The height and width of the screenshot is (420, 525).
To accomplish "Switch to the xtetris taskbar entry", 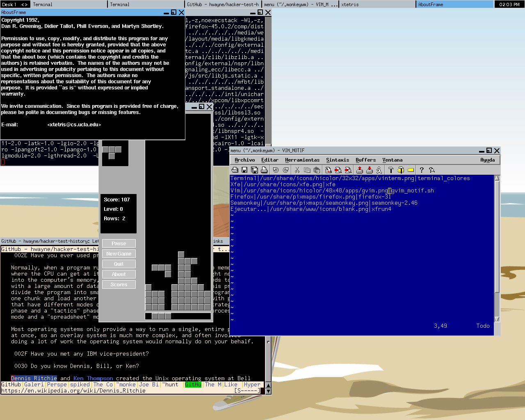I will pos(349,5).
